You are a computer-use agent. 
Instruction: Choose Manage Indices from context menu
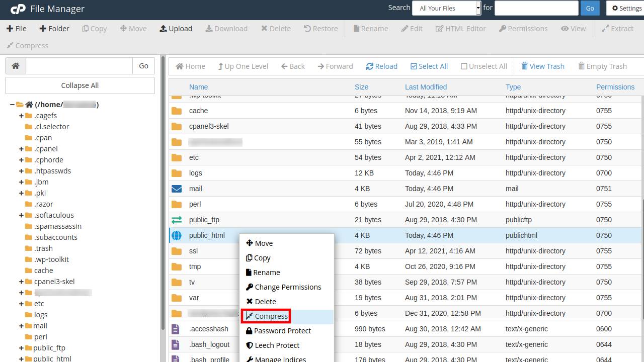[286, 359]
